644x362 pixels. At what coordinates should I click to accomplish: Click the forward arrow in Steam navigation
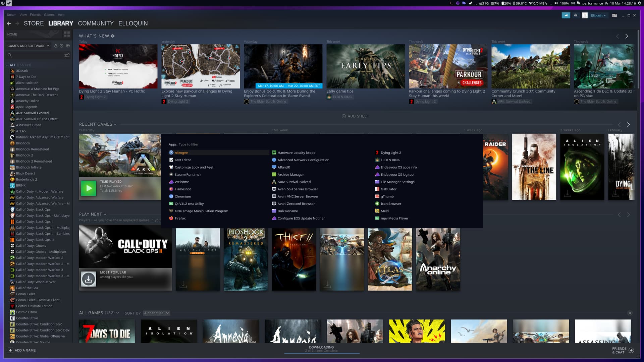(x=17, y=23)
